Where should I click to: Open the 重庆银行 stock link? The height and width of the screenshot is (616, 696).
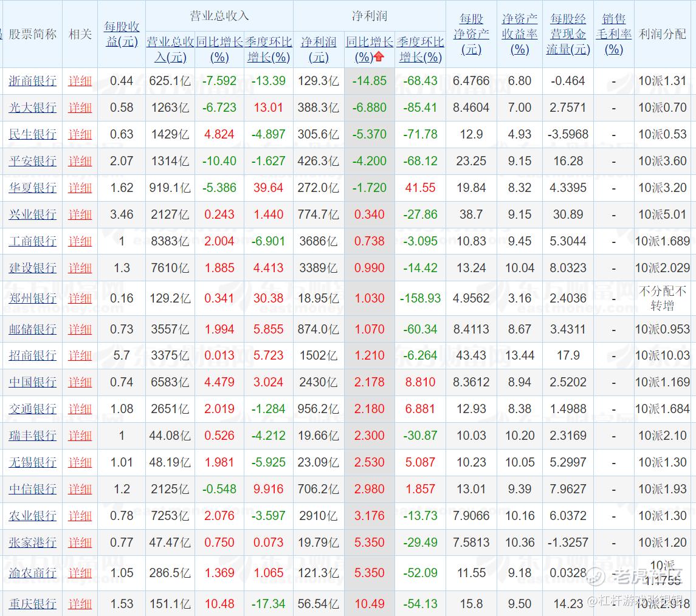tap(32, 604)
